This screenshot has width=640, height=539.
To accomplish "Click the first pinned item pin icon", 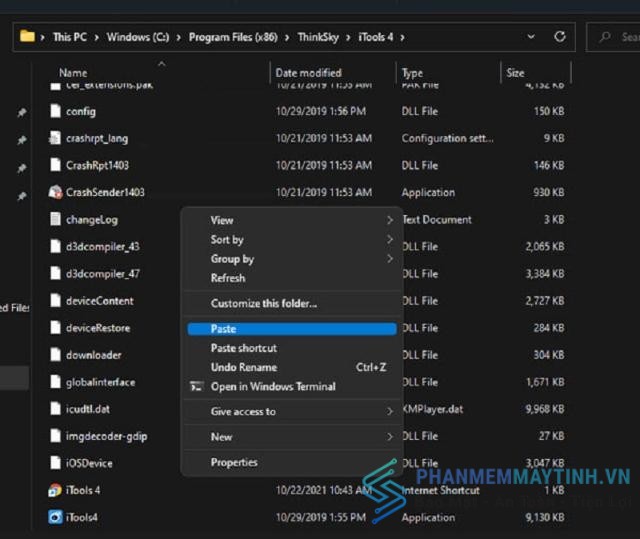I will point(22,112).
